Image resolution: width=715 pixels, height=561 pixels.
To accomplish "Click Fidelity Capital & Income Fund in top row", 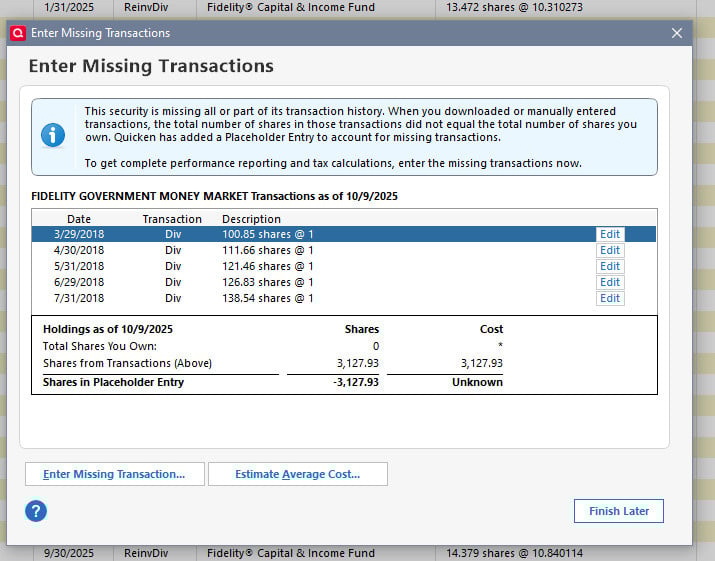I will pyautogui.click(x=290, y=7).
